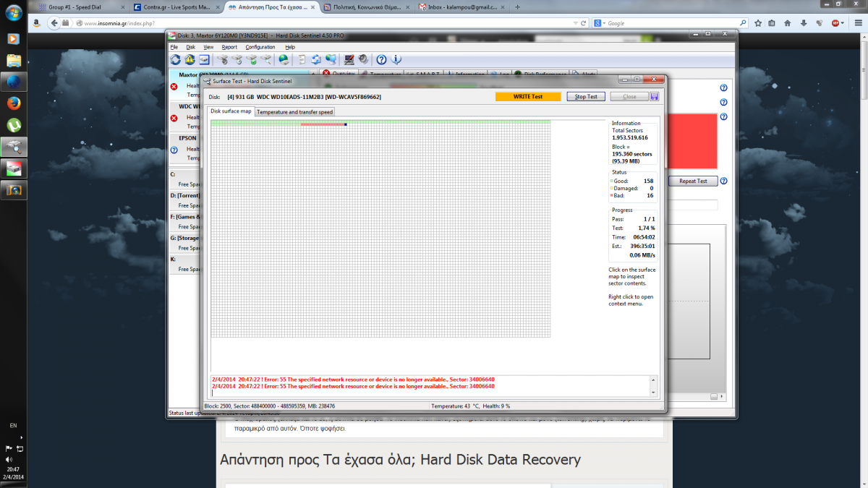
Task: Open uTorrent from the taskbar
Action: pos(14,125)
